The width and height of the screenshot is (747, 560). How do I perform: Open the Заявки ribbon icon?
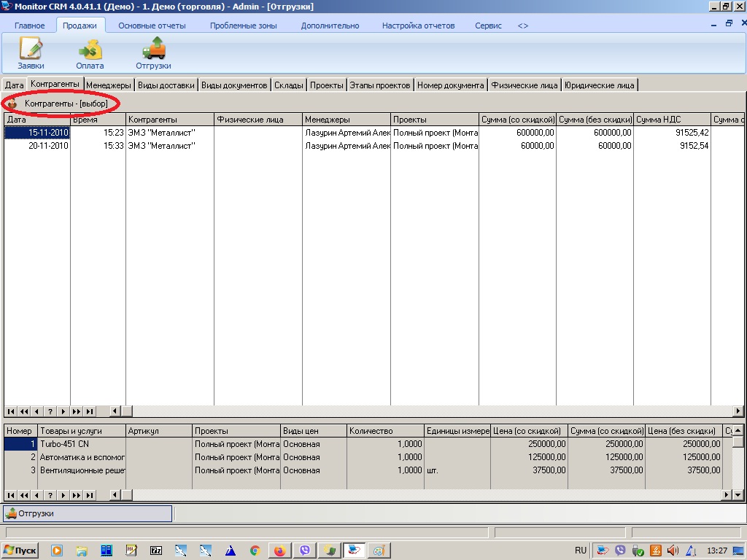tap(31, 50)
